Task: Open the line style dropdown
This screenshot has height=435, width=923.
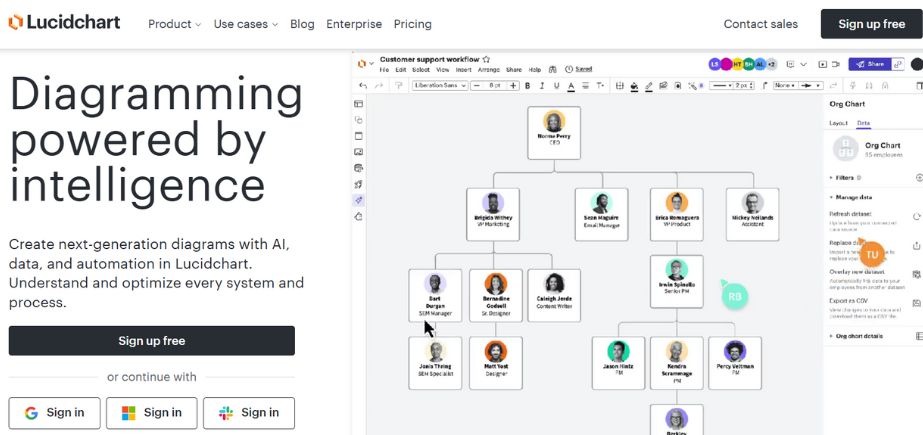Action: click(x=721, y=86)
